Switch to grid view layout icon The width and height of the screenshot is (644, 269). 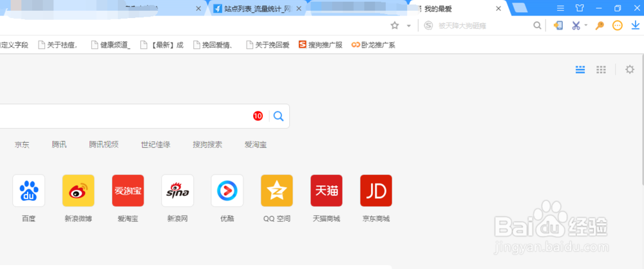pos(601,70)
